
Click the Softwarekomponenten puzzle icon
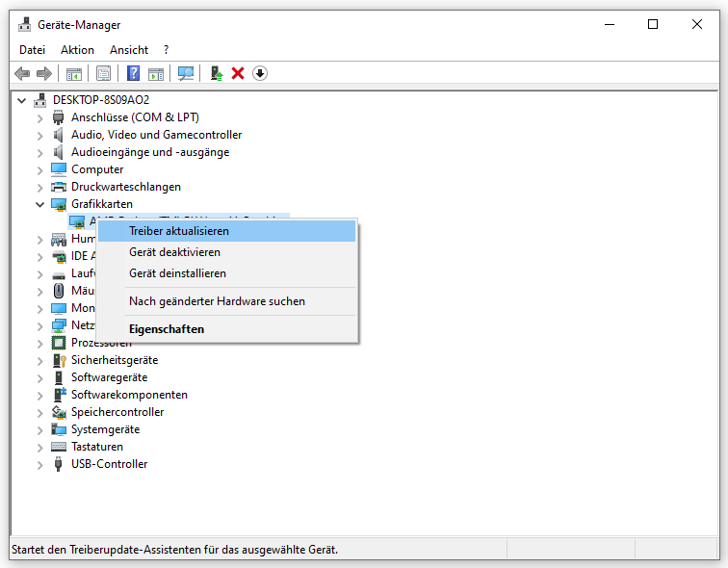(x=60, y=395)
